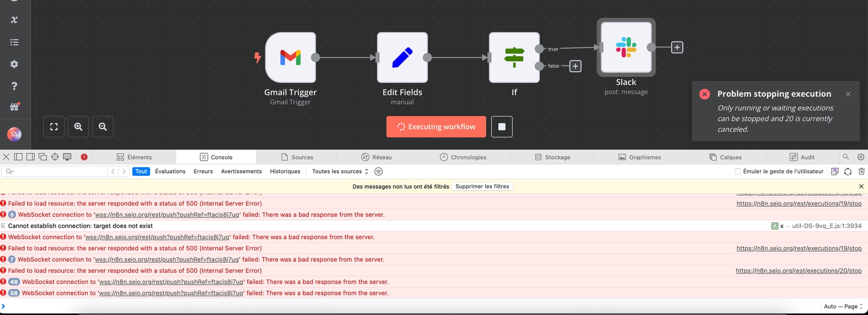This screenshot has height=315, width=868.
Task: Detach the web inspector into separate window
Action: pos(43,157)
